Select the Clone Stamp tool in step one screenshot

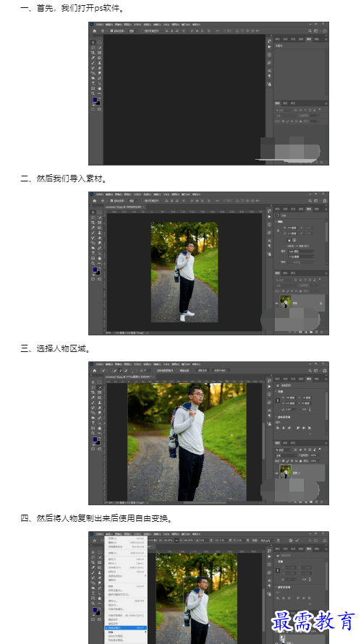100,63
